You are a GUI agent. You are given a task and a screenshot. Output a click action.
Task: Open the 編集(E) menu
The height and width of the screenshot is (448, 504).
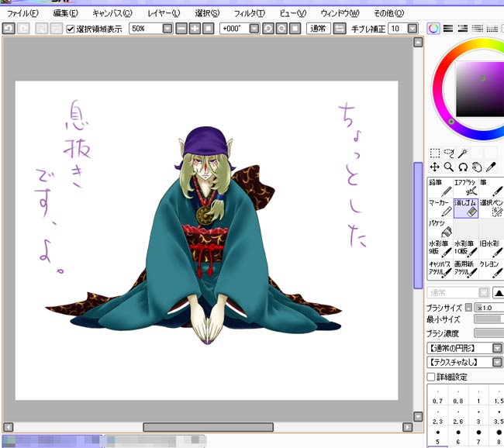click(66, 13)
